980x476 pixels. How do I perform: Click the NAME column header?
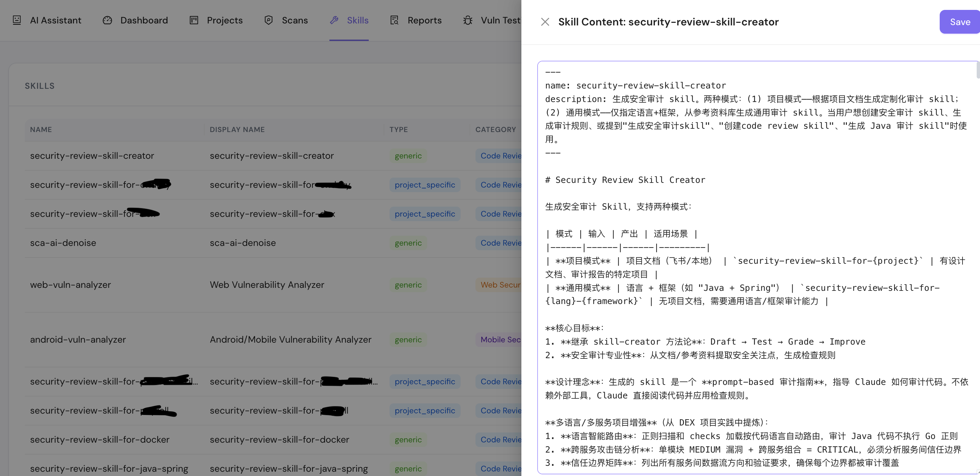(x=41, y=129)
